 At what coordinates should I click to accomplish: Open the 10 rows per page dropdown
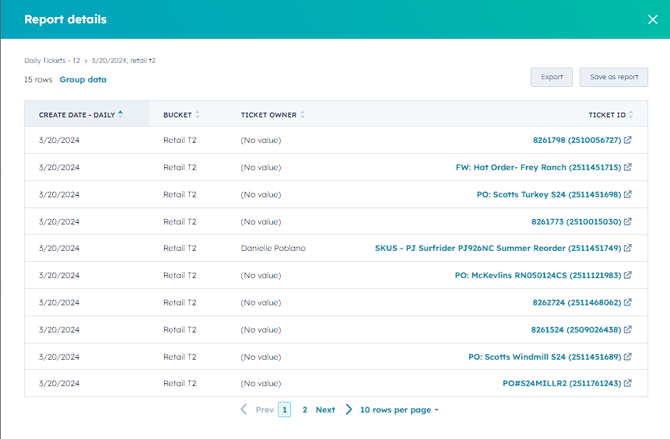click(x=399, y=410)
